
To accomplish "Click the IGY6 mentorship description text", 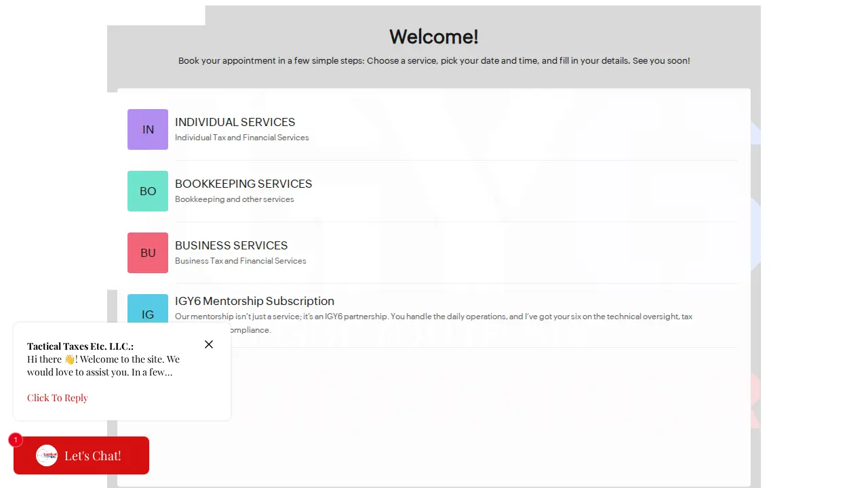I will click(434, 323).
